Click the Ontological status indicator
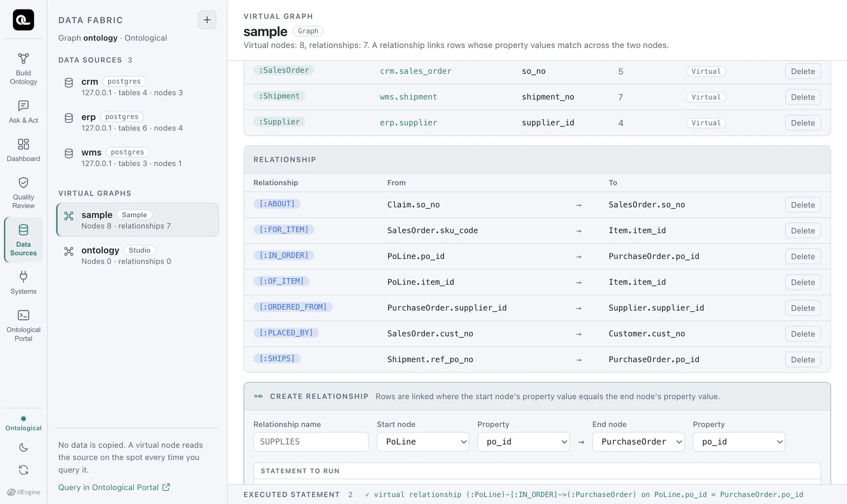 click(x=23, y=424)
